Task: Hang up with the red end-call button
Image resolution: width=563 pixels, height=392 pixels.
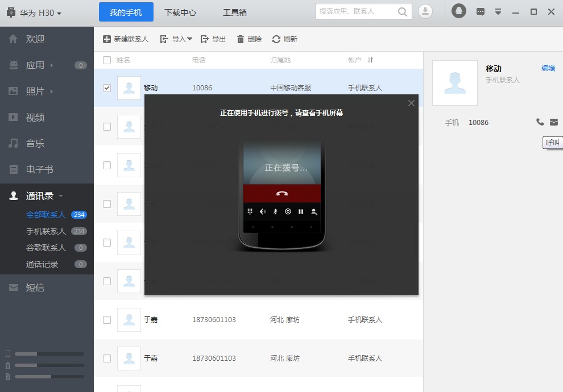Action: tap(282, 193)
